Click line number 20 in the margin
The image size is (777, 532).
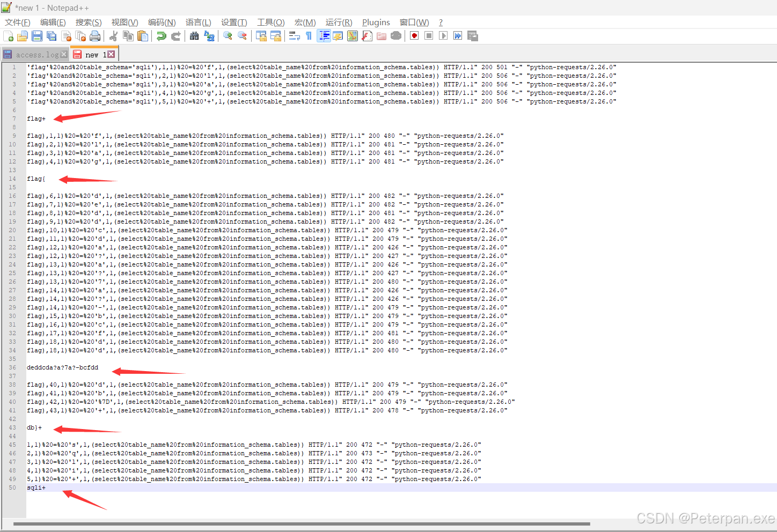point(12,230)
